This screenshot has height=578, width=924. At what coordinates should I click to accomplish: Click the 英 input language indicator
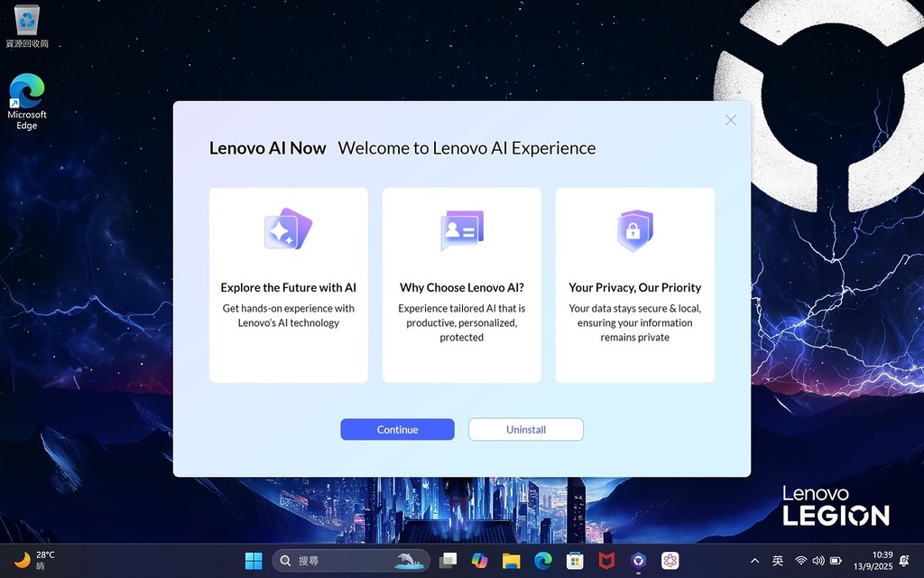(x=778, y=561)
